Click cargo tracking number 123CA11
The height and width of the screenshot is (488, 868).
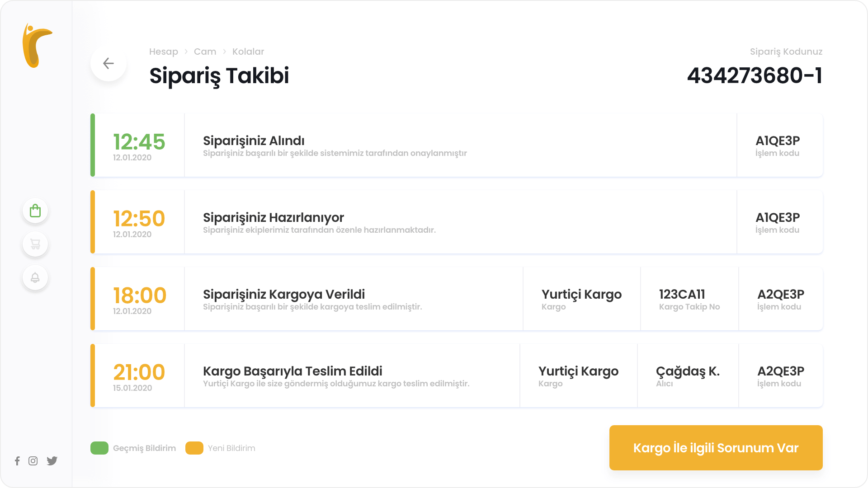tap(682, 295)
